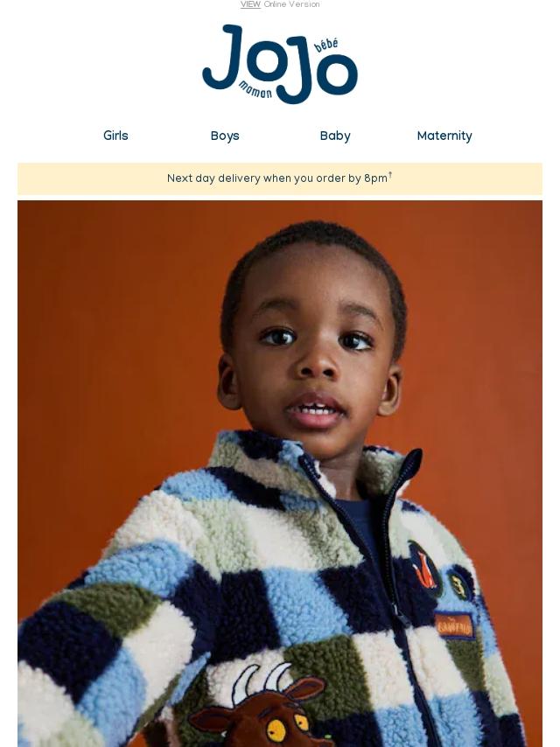Click the word maman in the logo
The width and height of the screenshot is (560, 747).
point(255,89)
